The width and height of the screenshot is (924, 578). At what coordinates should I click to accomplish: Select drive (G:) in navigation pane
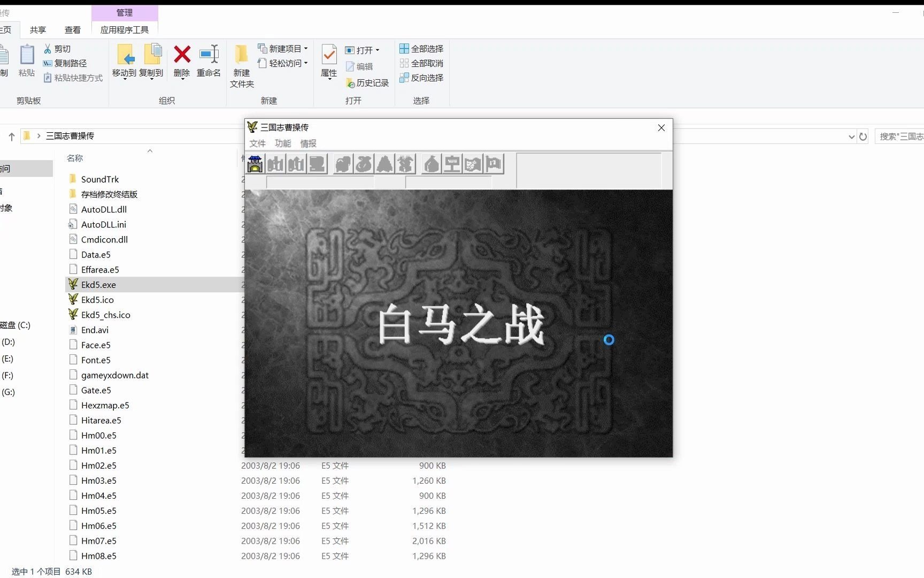coord(8,392)
